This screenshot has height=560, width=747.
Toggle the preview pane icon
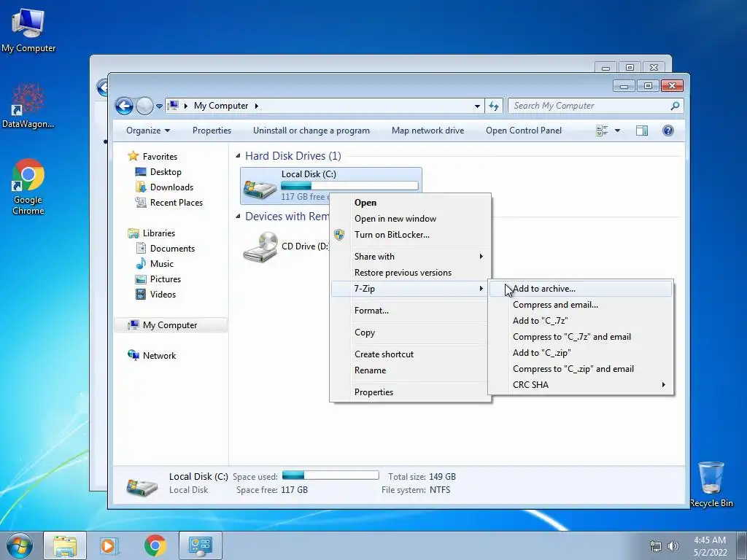coord(642,131)
